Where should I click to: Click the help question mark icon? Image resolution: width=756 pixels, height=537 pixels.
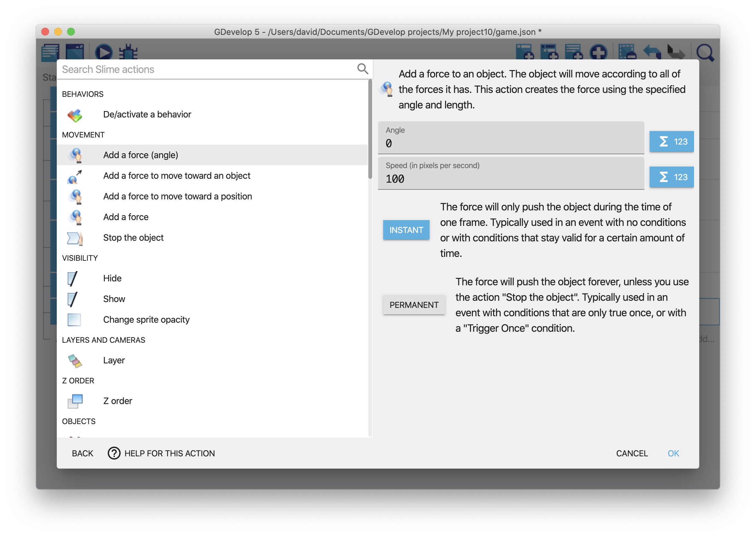114,453
